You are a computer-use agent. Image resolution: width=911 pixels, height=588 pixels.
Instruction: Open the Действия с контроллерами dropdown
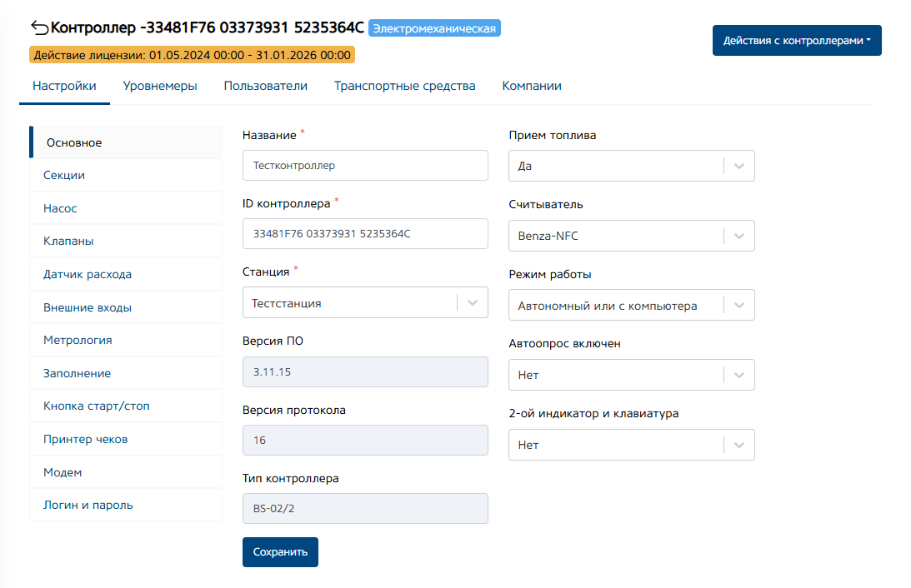pyautogui.click(x=797, y=40)
